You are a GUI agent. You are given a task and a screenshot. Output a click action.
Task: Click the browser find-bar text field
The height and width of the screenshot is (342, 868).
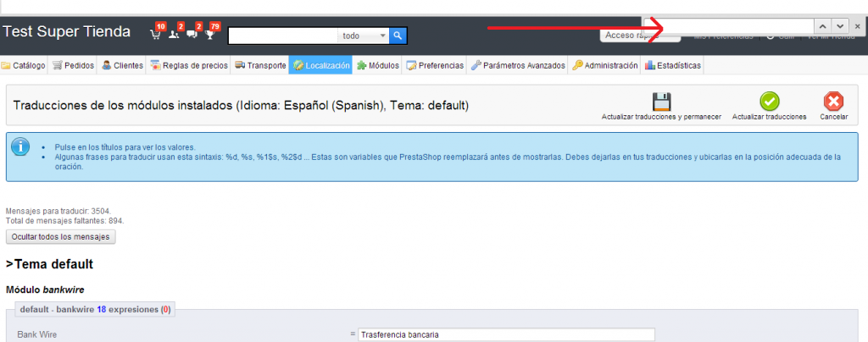[728, 26]
